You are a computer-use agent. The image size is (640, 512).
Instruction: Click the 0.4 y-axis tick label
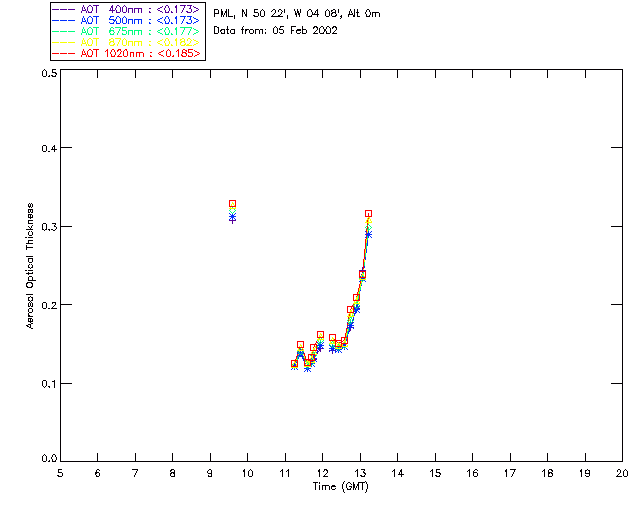coord(49,148)
